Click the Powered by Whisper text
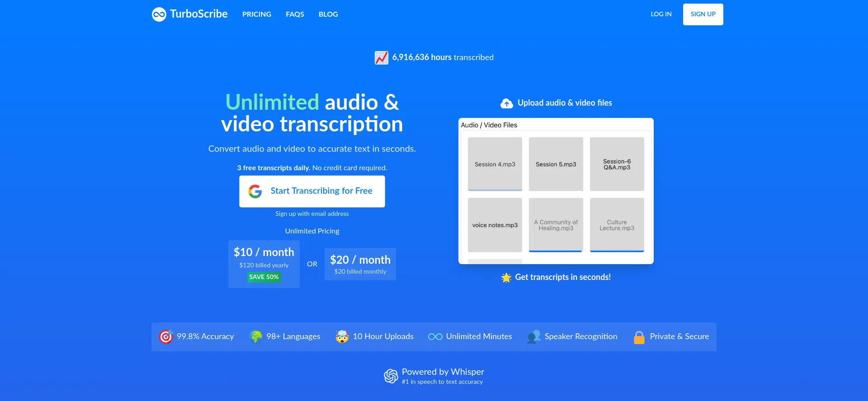868x401 pixels. [x=443, y=372]
